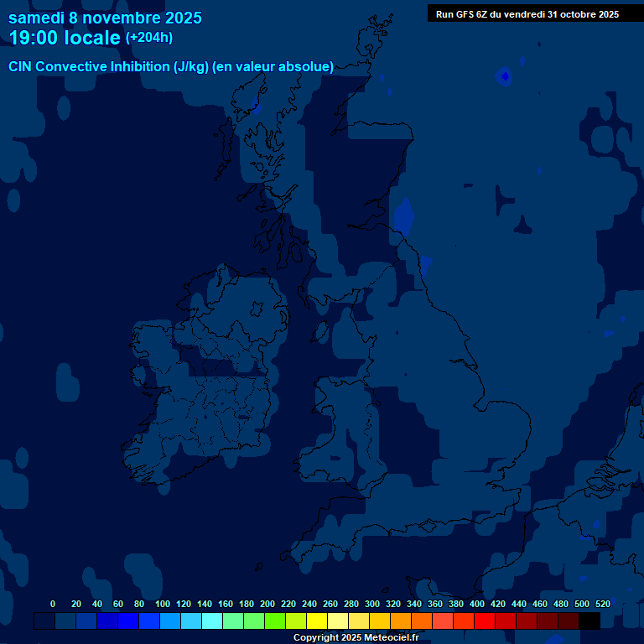
Task: Select the pure red swatch in the legend
Action: click(485, 621)
